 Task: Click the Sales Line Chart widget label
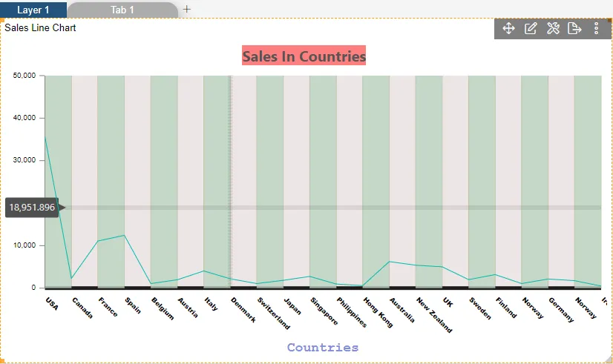40,27
